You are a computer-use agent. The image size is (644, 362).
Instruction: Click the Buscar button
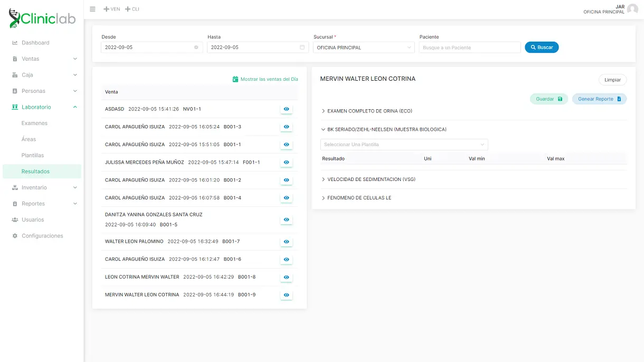[542, 47]
